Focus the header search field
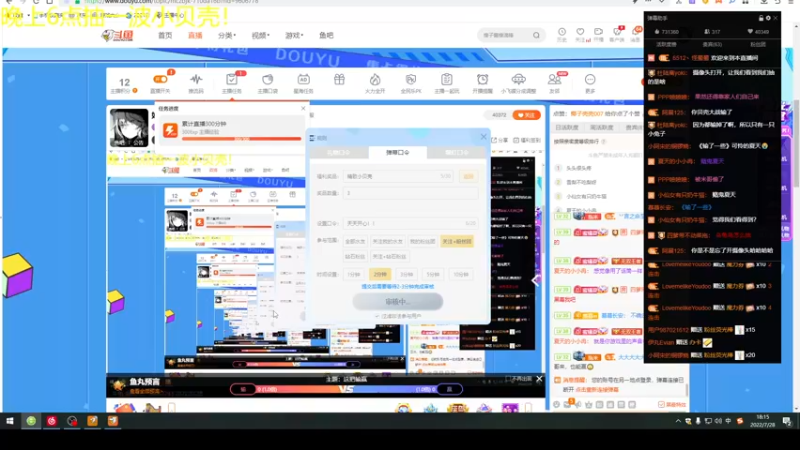This screenshot has width=800, height=450. [x=505, y=35]
